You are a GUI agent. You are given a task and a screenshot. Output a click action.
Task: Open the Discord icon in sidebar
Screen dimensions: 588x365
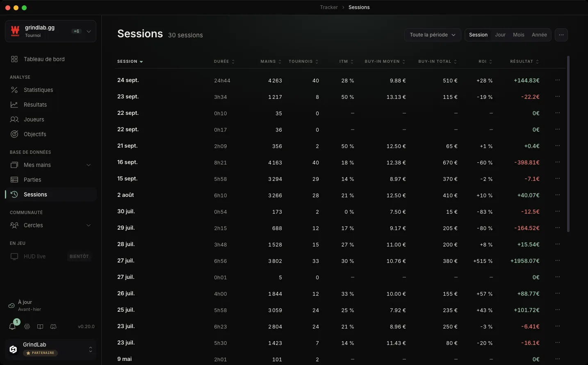[53, 326]
